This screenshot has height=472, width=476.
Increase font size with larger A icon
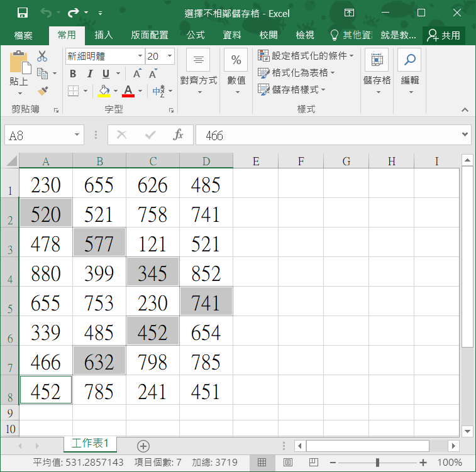(137, 74)
